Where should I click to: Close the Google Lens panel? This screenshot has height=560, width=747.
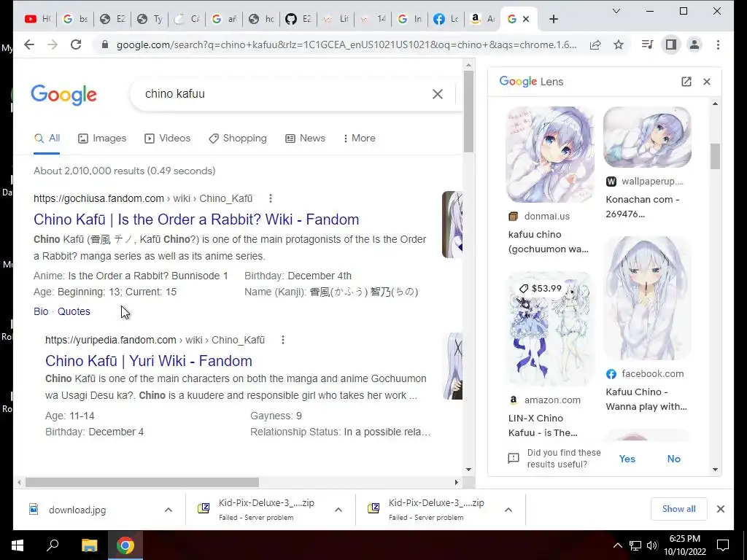coord(707,82)
